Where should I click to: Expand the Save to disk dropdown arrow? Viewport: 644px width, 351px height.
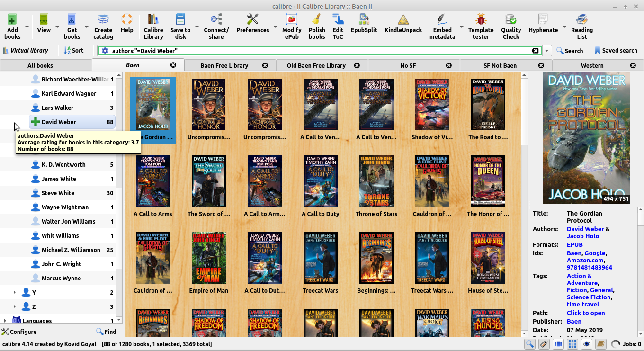[196, 27]
